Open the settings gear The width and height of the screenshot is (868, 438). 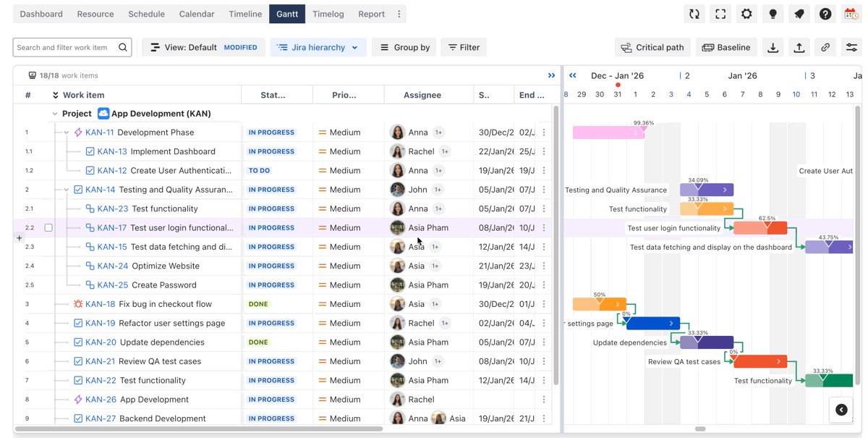pyautogui.click(x=746, y=14)
